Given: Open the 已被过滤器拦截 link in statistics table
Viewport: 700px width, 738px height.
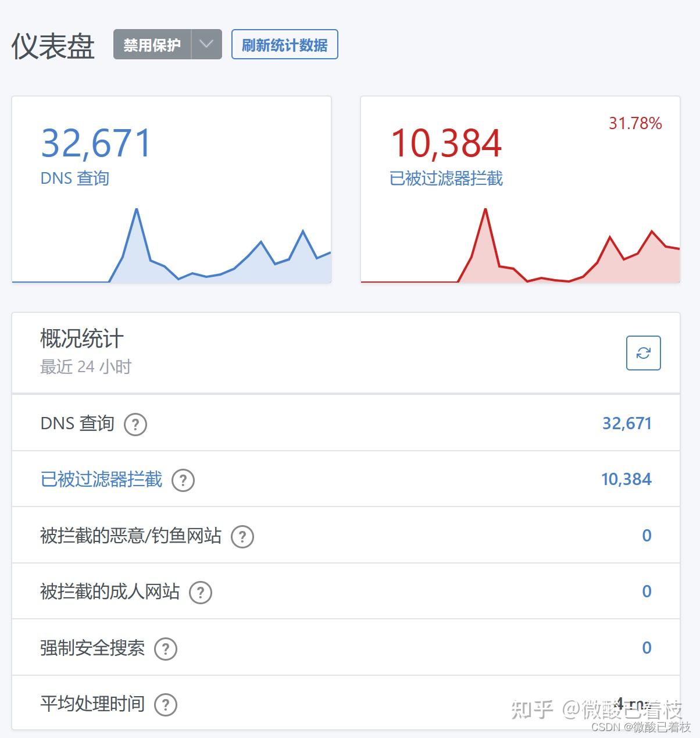Looking at the screenshot, I should (101, 480).
